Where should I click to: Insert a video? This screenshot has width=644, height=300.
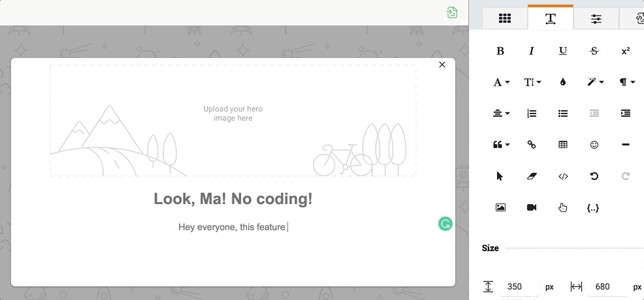coord(532,207)
